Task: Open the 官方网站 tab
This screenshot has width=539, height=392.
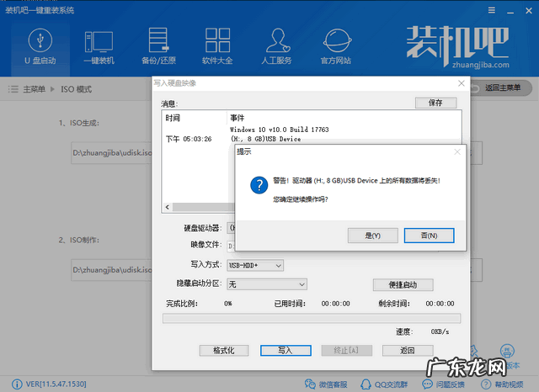Action: pyautogui.click(x=336, y=47)
